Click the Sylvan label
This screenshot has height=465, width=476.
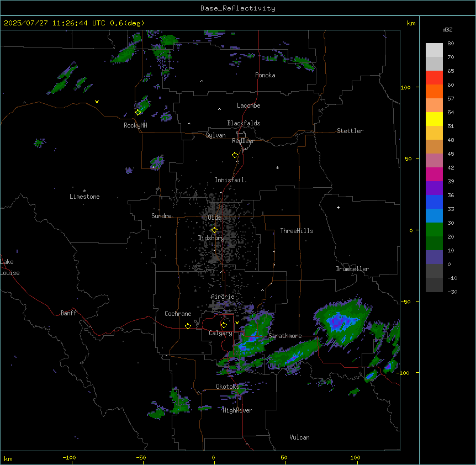(x=215, y=135)
